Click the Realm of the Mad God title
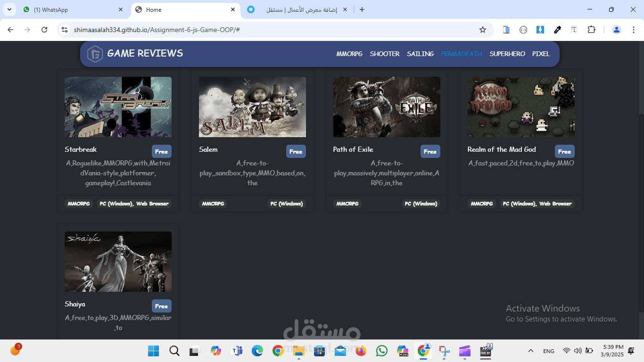The width and height of the screenshot is (644, 362). 502,149
